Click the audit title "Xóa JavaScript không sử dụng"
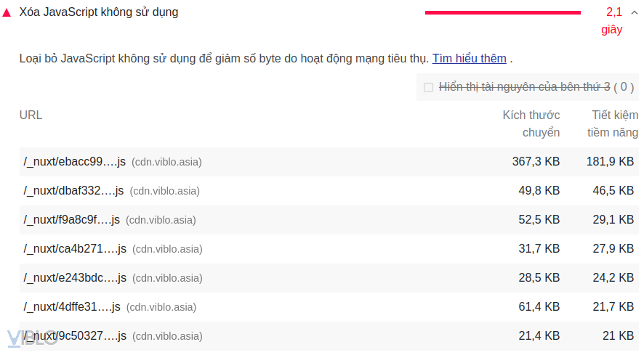The width and height of the screenshot is (644, 355). tap(99, 12)
